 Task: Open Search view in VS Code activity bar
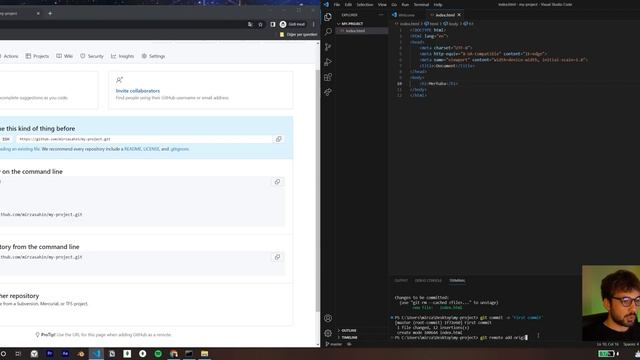(x=328, y=32)
